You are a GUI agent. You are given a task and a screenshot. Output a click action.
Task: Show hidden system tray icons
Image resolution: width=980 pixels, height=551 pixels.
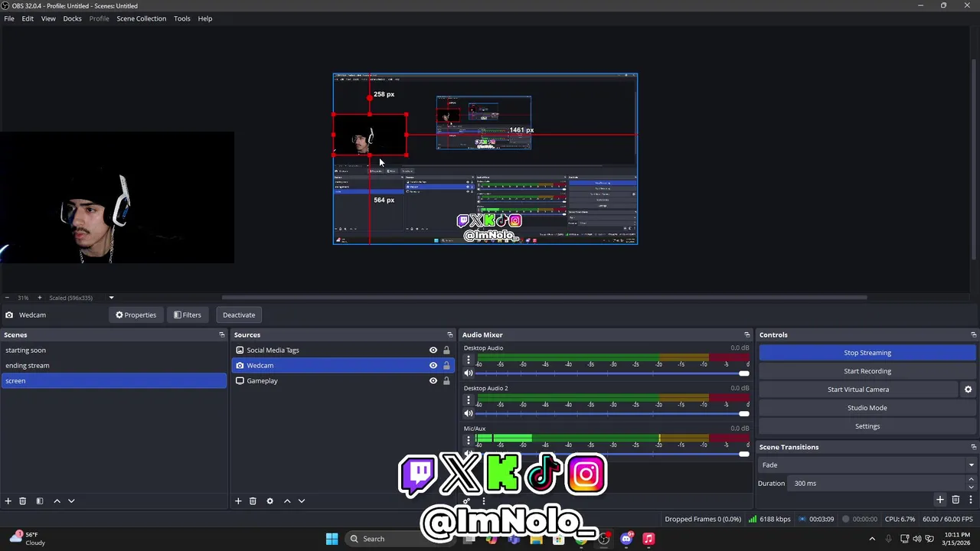point(871,539)
